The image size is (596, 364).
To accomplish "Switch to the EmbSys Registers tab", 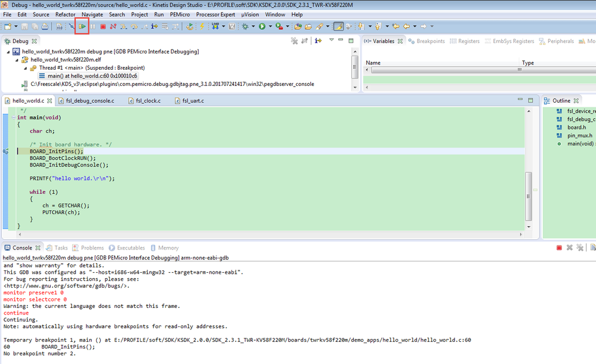I will 509,41.
